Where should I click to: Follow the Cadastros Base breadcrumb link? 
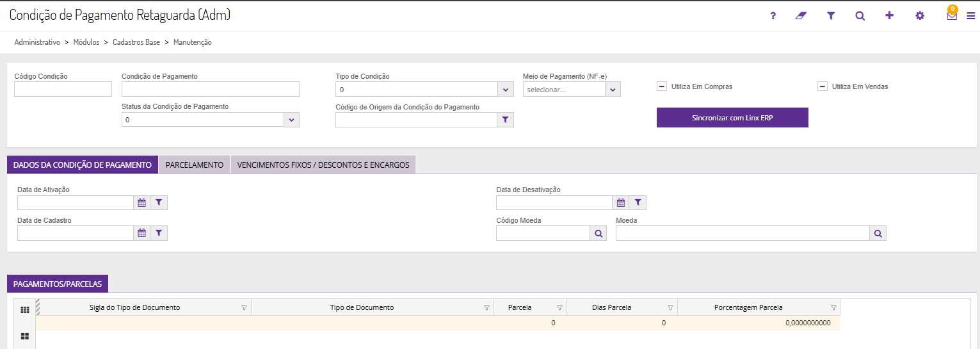(x=136, y=42)
